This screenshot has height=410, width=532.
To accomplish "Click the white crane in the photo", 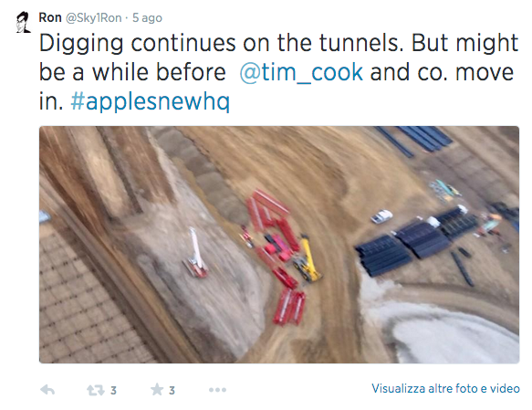I will [196, 252].
